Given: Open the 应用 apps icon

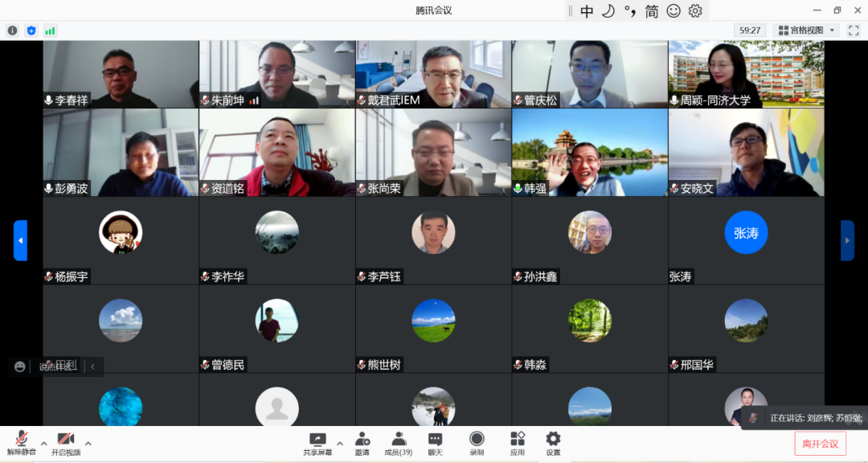Looking at the screenshot, I should click(518, 443).
